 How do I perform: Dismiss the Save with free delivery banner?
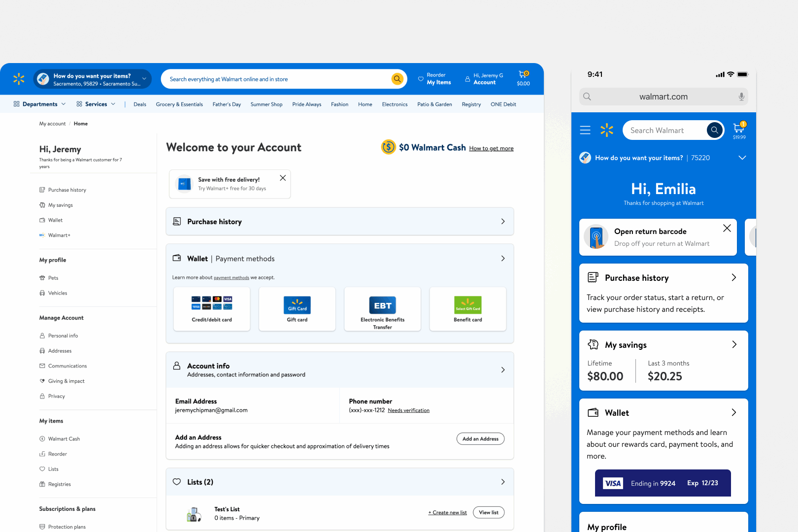(283, 178)
